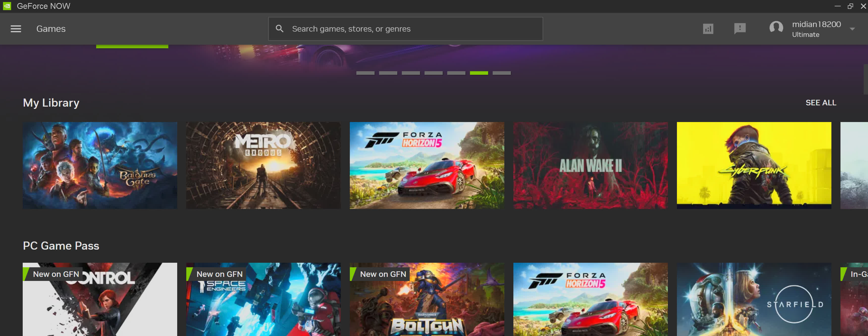Viewport: 868px width, 336px height.
Task: Open the Metro Exodus game tile
Action: pos(263,165)
